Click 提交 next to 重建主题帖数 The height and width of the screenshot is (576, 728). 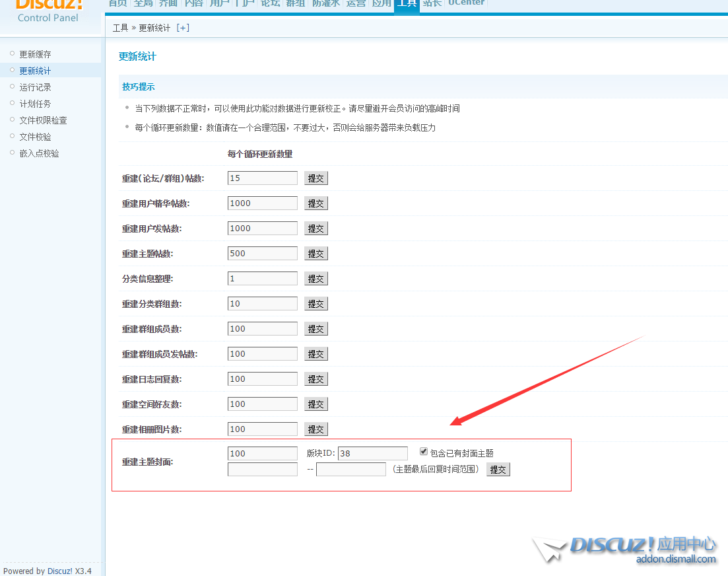point(315,254)
